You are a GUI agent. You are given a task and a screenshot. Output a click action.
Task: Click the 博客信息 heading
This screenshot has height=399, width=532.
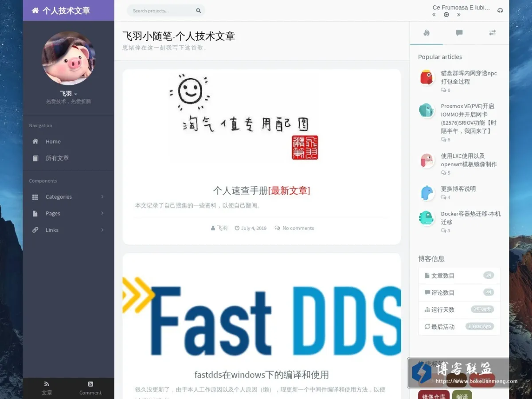tap(431, 259)
